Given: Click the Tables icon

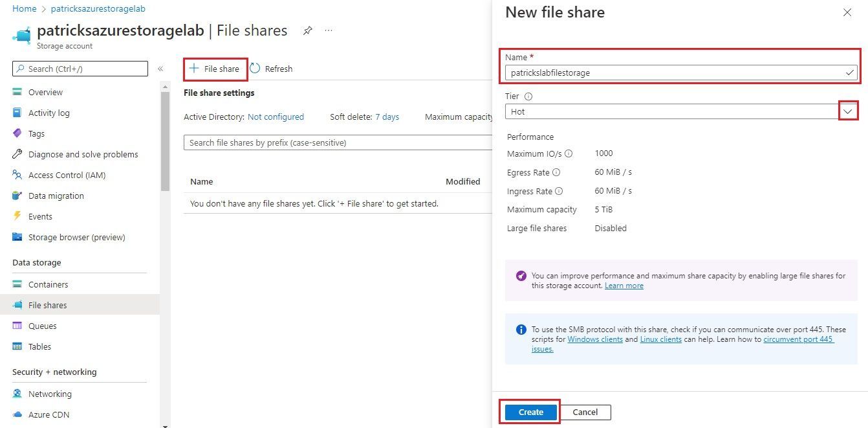Looking at the screenshot, I should [17, 346].
